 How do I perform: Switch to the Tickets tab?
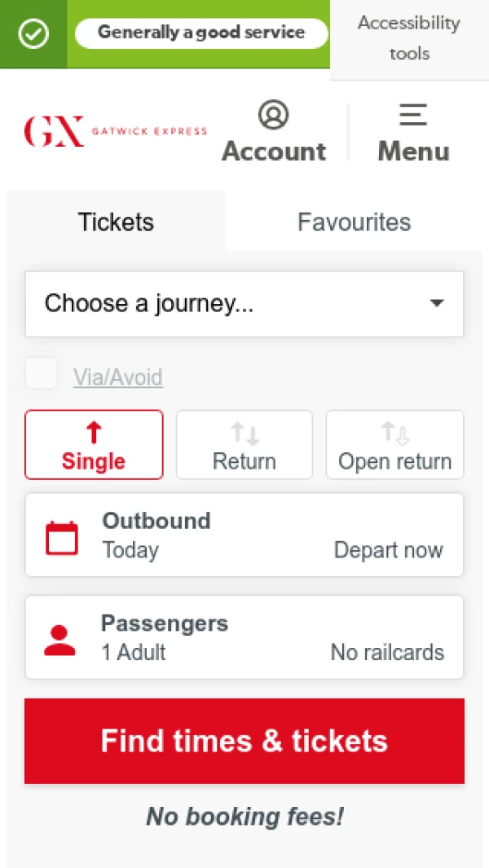pyautogui.click(x=116, y=222)
